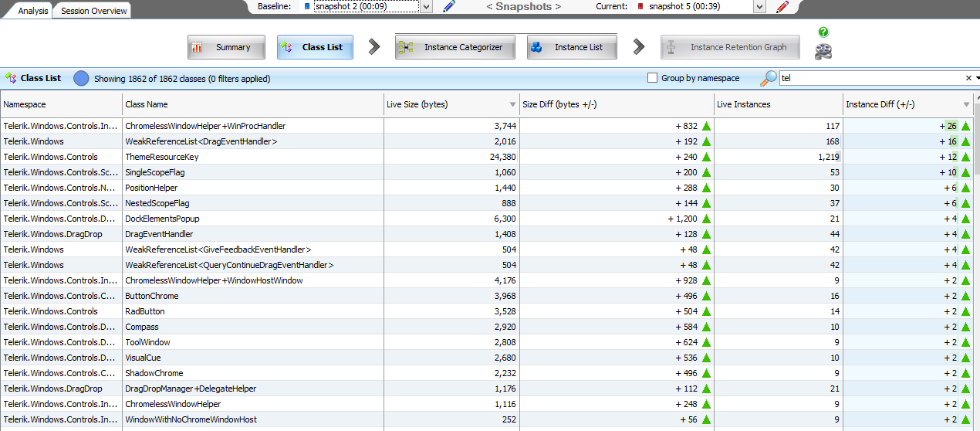980x431 pixels.
Task: Click the first arrow between Class List and Instance Categorizer
Action: pos(374,47)
